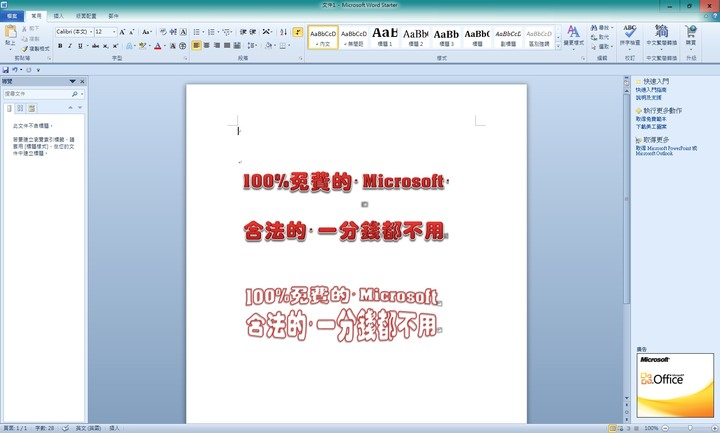Click the get free templates link (取得免費範本)
Viewport: 720px width, 433px height.
[x=651, y=119]
